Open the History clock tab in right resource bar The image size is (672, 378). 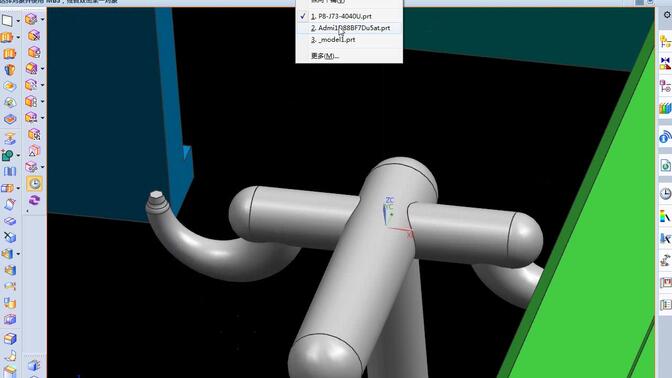(x=665, y=194)
